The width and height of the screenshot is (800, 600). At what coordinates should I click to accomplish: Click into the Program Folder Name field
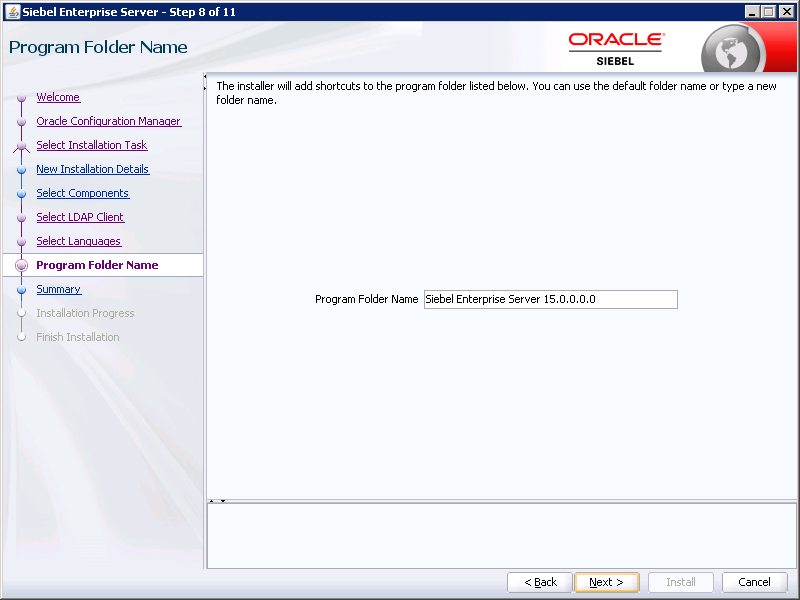pyautogui.click(x=551, y=299)
